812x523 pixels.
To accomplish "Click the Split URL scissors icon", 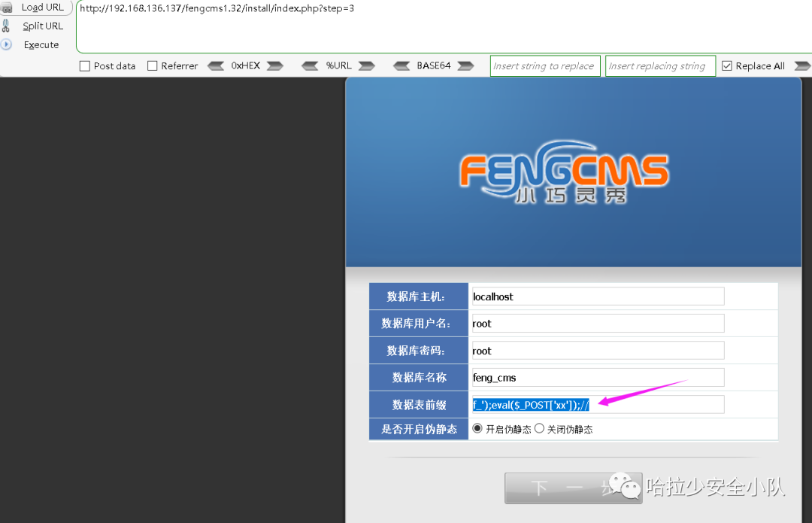I will point(6,26).
